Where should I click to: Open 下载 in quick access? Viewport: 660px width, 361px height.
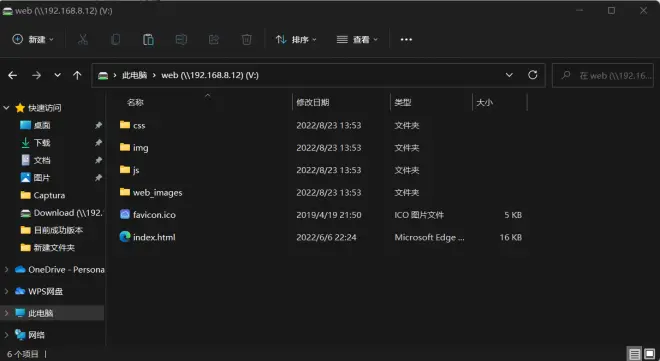42,143
